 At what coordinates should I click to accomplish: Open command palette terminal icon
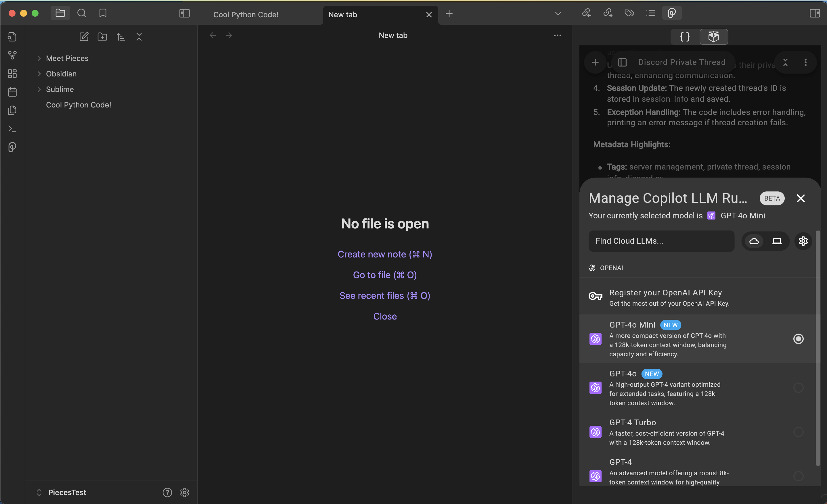click(12, 129)
